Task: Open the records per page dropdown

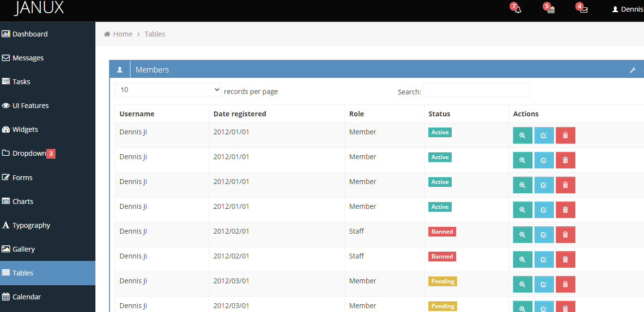Action: tap(168, 90)
